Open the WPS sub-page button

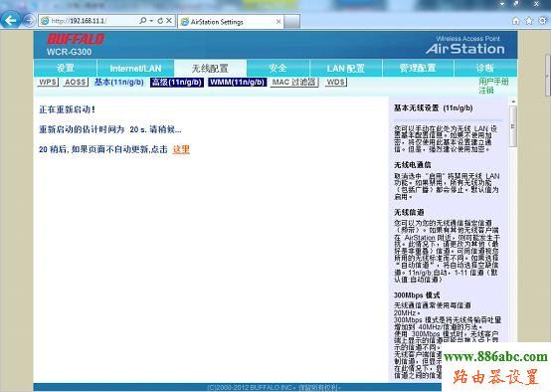(48, 83)
